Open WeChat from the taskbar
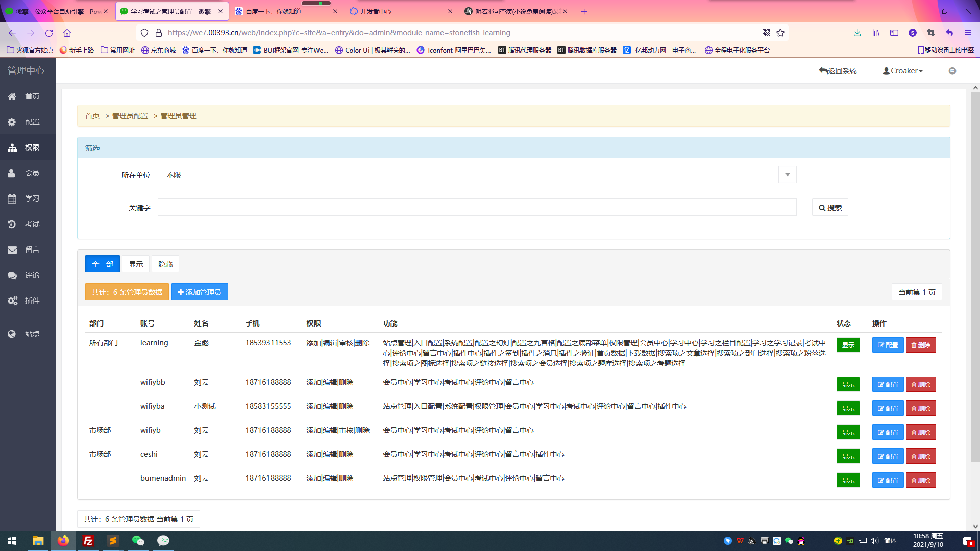 coord(138,541)
